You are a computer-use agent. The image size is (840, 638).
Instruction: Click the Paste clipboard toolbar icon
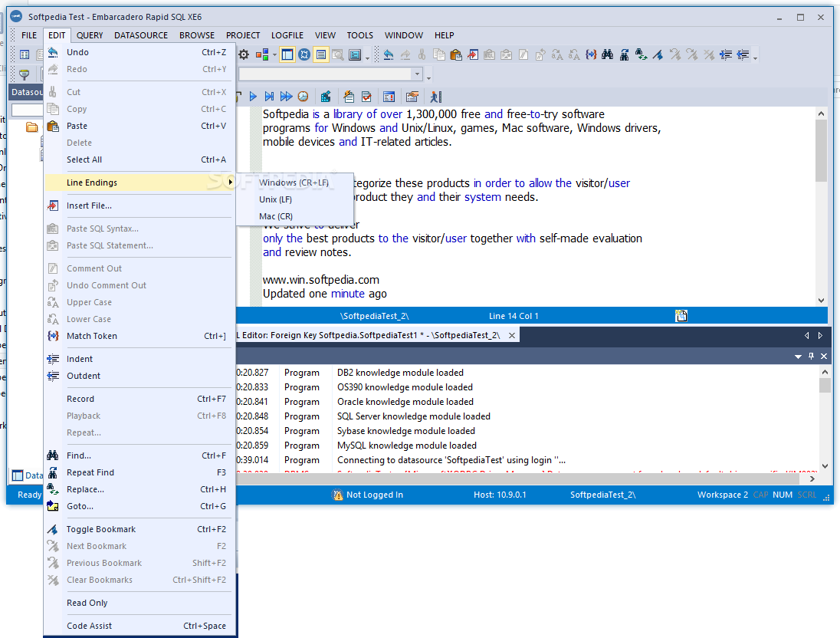point(456,54)
